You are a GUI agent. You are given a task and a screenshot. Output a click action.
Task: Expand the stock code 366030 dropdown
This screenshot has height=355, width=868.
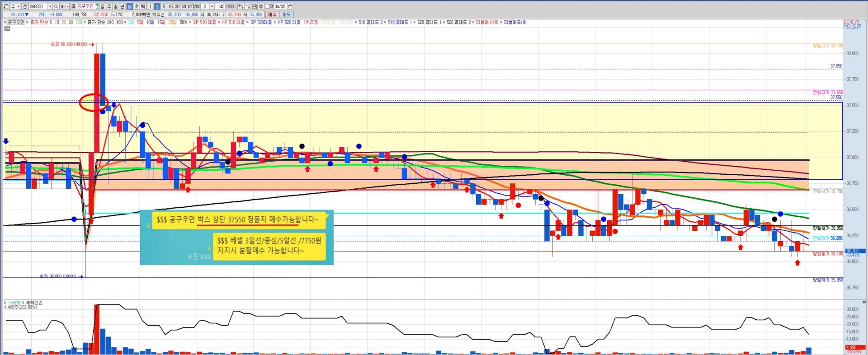50,6
